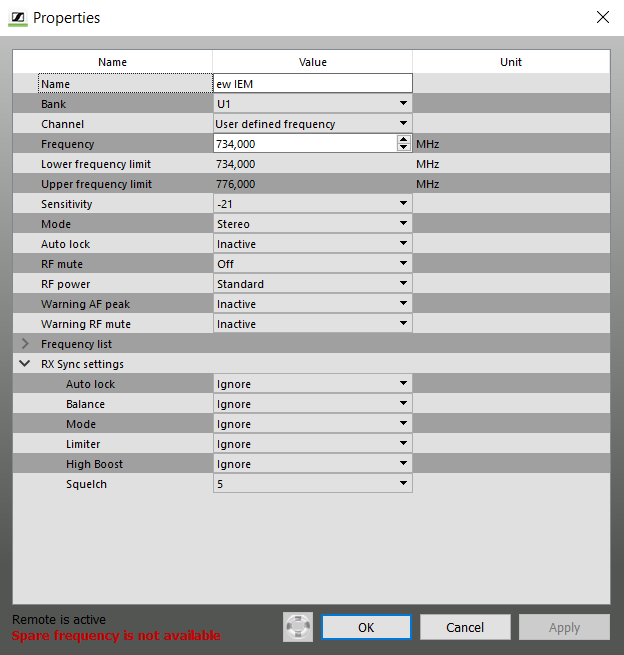Click the Sensitivity row label
Image resolution: width=624 pixels, height=655 pixels.
[x=66, y=204]
